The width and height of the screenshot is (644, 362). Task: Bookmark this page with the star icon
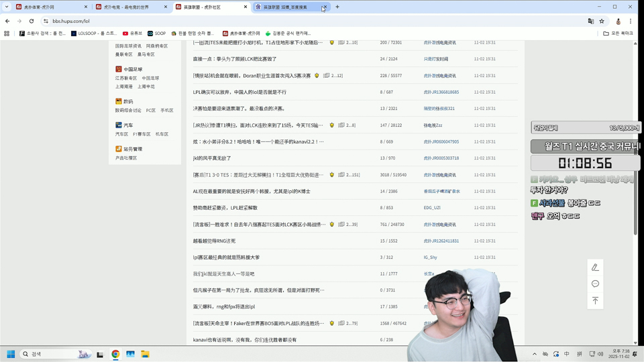click(x=602, y=21)
